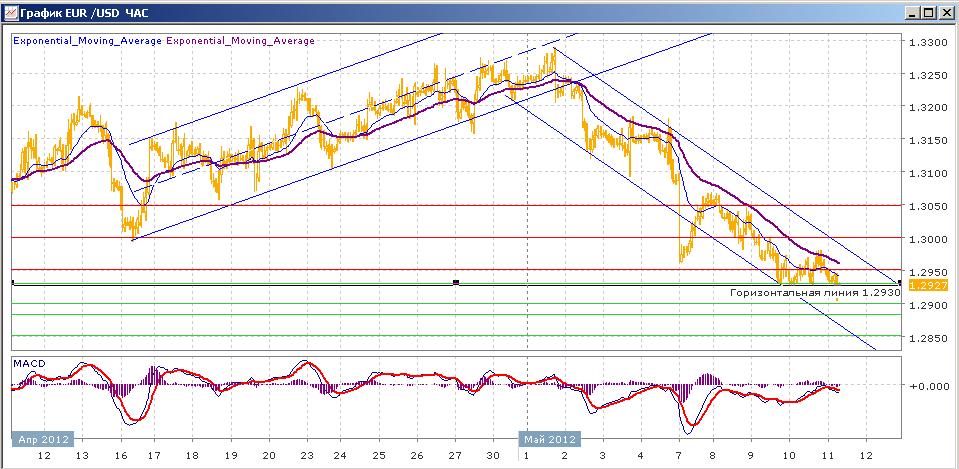Select the blue Exponential_Moving_Average indicator label

coord(87,41)
